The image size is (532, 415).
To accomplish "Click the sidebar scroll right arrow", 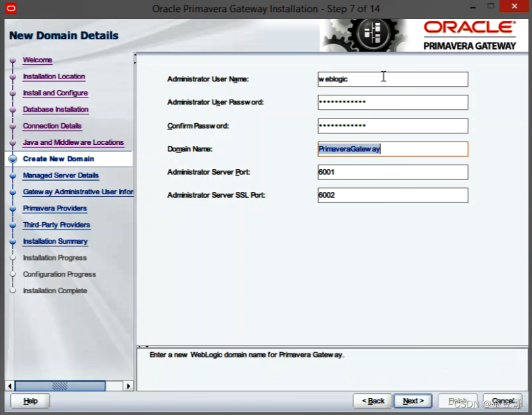I will coord(128,386).
